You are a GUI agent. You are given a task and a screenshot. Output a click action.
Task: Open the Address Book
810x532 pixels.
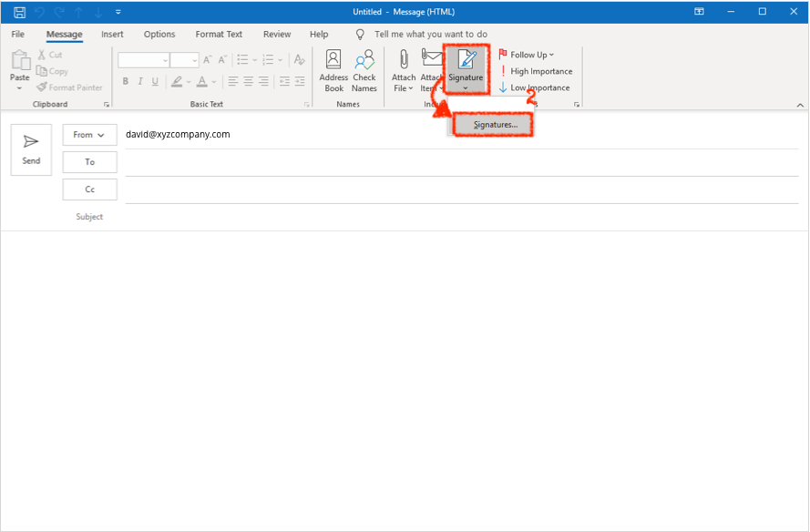point(333,71)
